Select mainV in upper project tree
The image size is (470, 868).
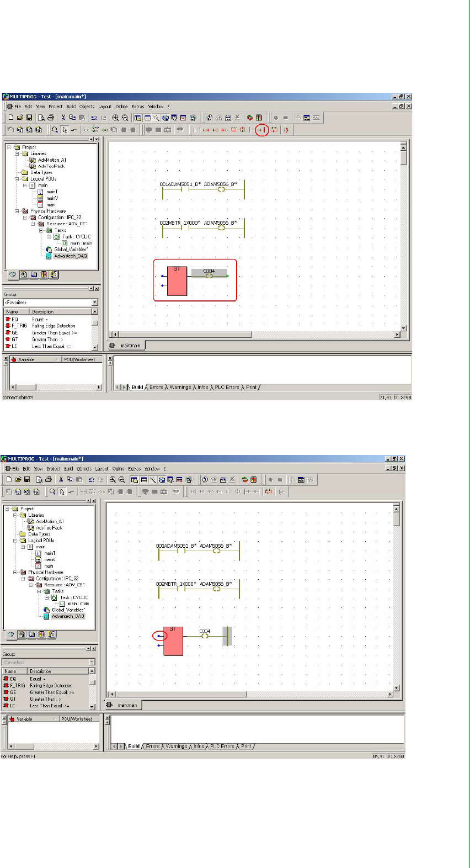52,198
